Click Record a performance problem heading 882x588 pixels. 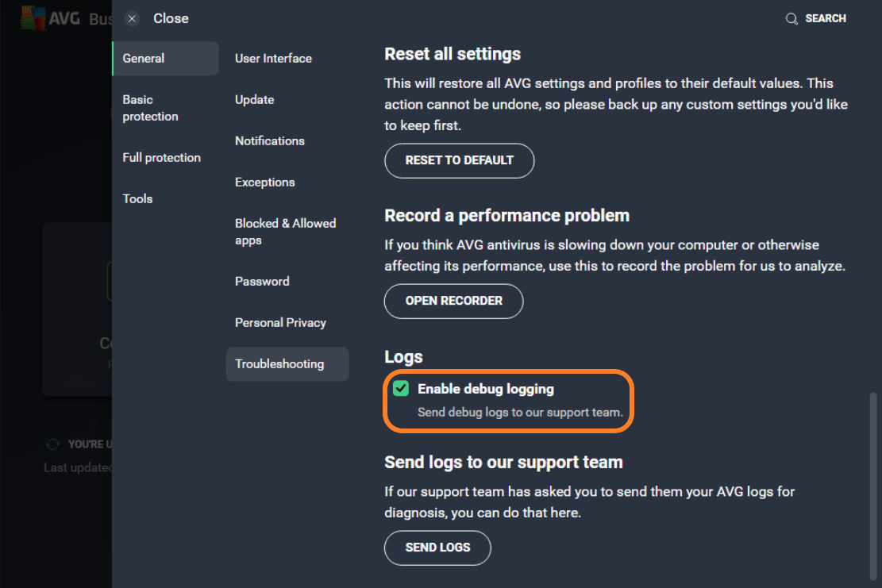(506, 216)
